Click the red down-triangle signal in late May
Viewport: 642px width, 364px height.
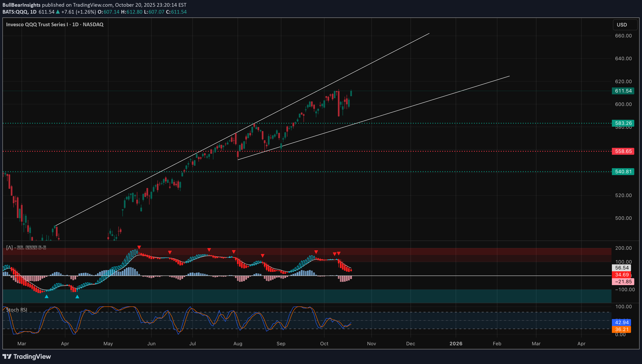(x=139, y=247)
